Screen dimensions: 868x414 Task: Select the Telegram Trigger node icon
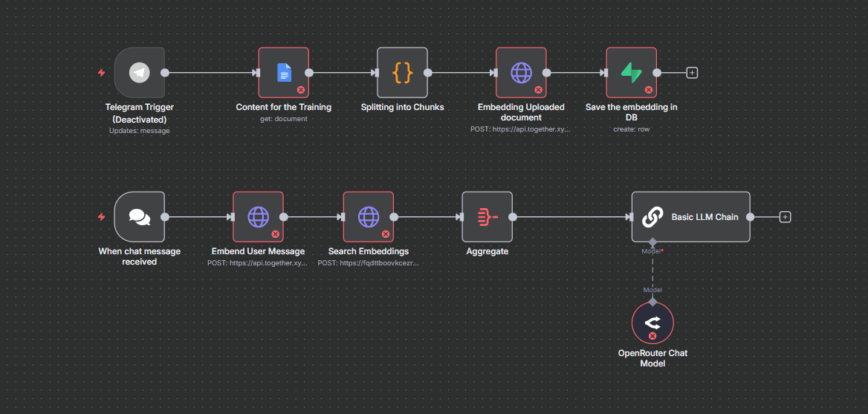click(x=139, y=73)
